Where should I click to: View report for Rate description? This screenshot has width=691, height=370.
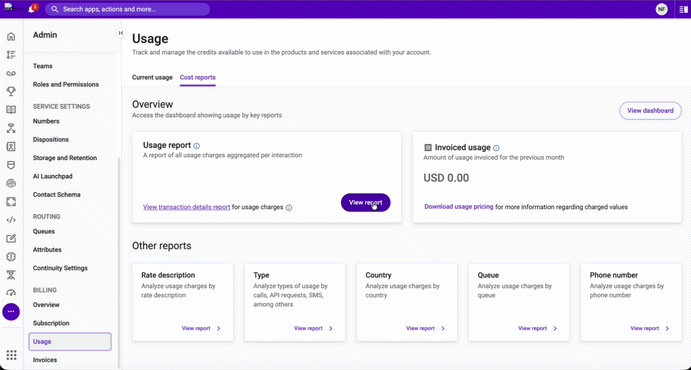201,329
